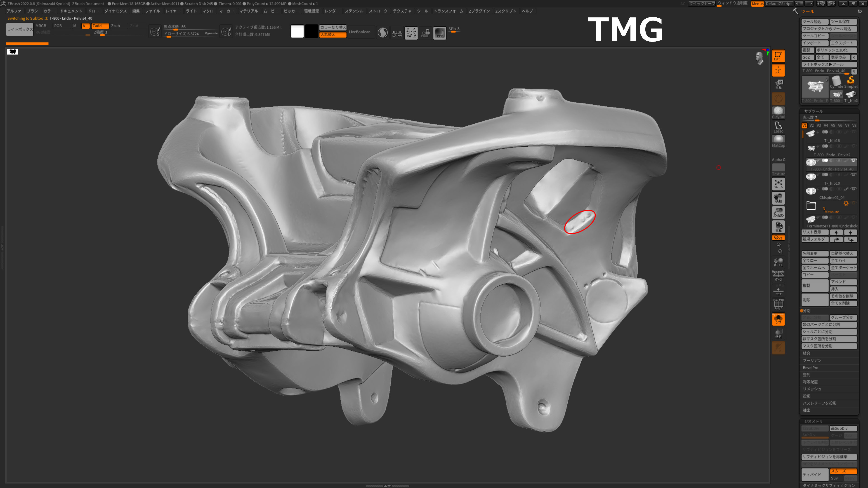The image size is (868, 488).
Task: Toggle the camera lock icon
Action: tap(425, 33)
